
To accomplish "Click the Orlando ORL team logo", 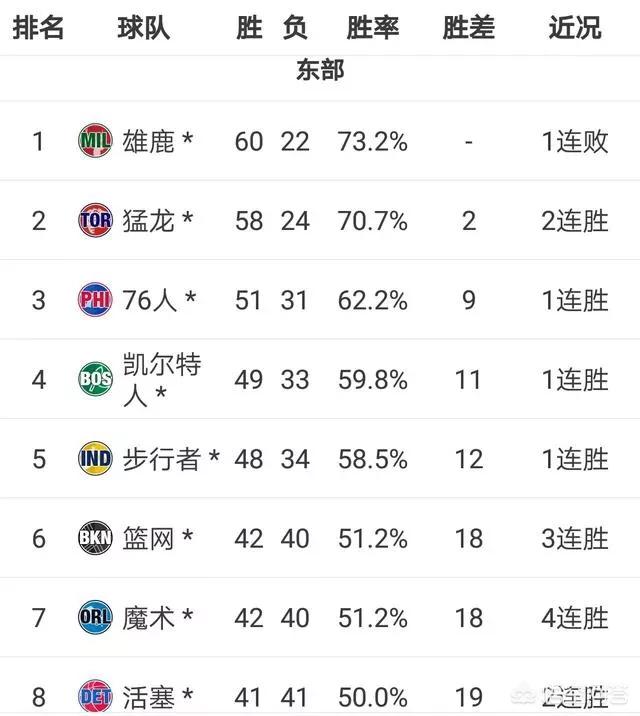I will point(95,617).
